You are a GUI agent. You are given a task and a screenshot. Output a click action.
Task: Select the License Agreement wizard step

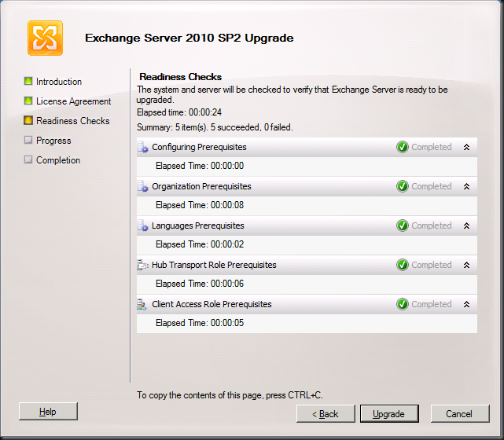74,101
